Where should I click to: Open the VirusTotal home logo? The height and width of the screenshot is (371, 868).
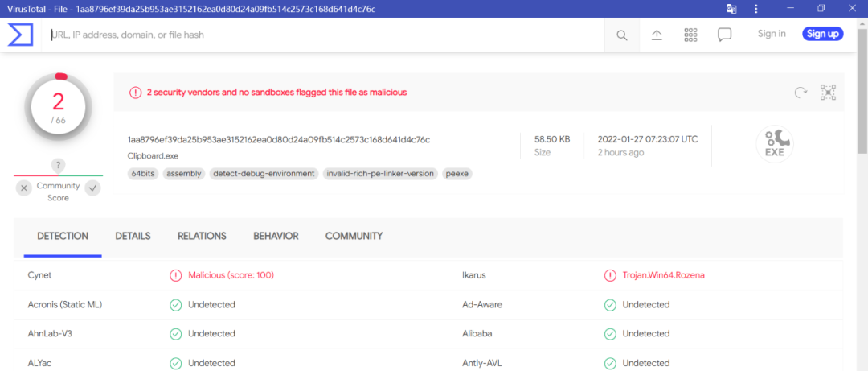pyautogui.click(x=21, y=35)
